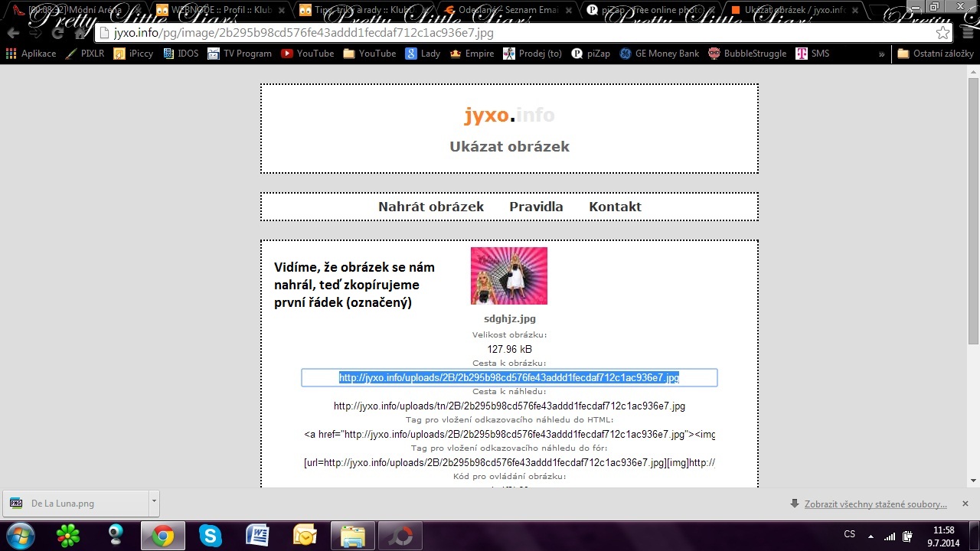Open the Pravidla page link
Image resolution: width=980 pixels, height=551 pixels.
(536, 207)
